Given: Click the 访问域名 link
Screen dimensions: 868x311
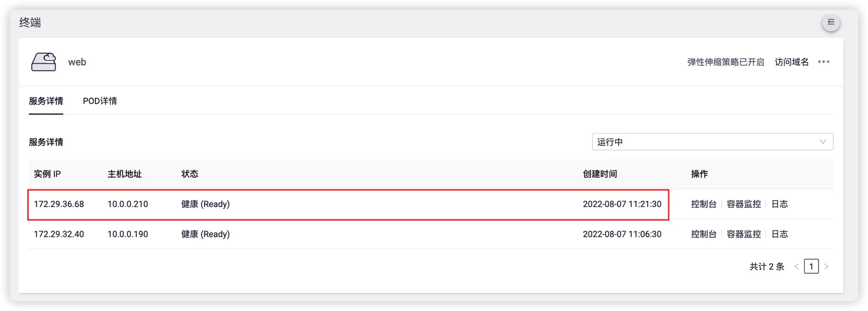Looking at the screenshot, I should [792, 62].
